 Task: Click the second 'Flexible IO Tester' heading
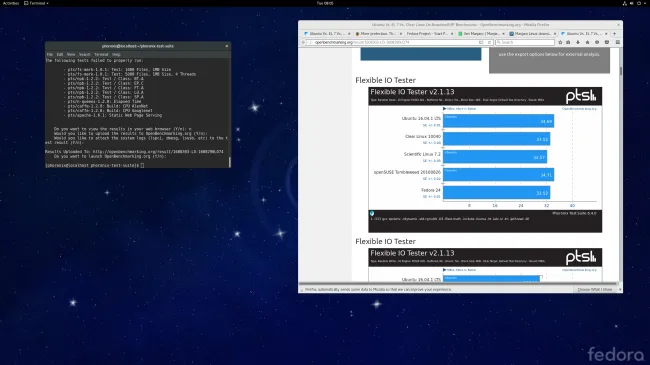pos(385,241)
